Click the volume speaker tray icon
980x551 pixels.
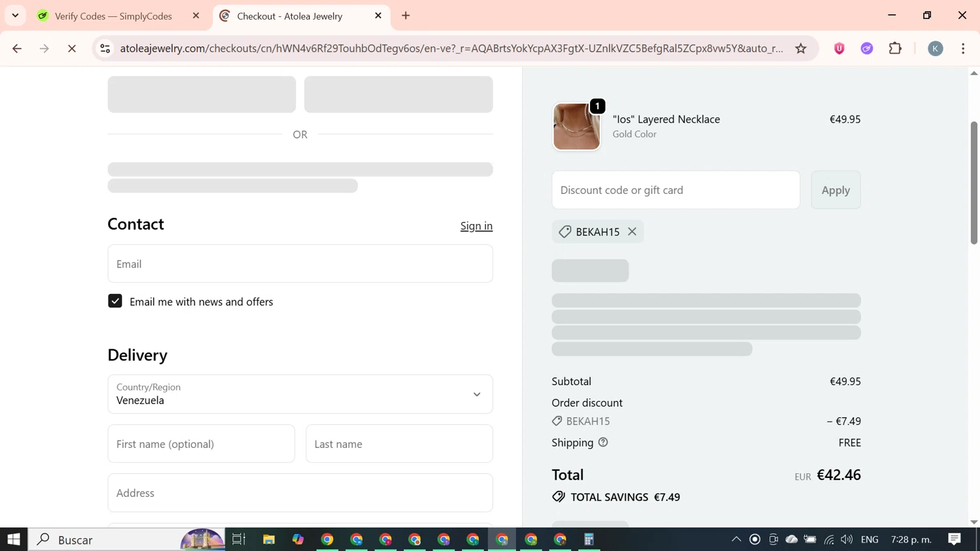847,539
